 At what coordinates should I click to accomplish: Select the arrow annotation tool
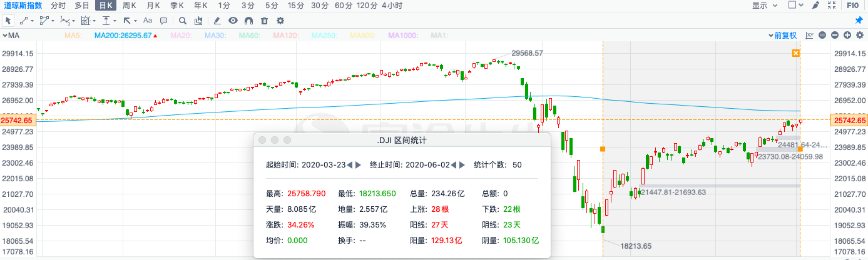pyautogui.click(x=126, y=21)
